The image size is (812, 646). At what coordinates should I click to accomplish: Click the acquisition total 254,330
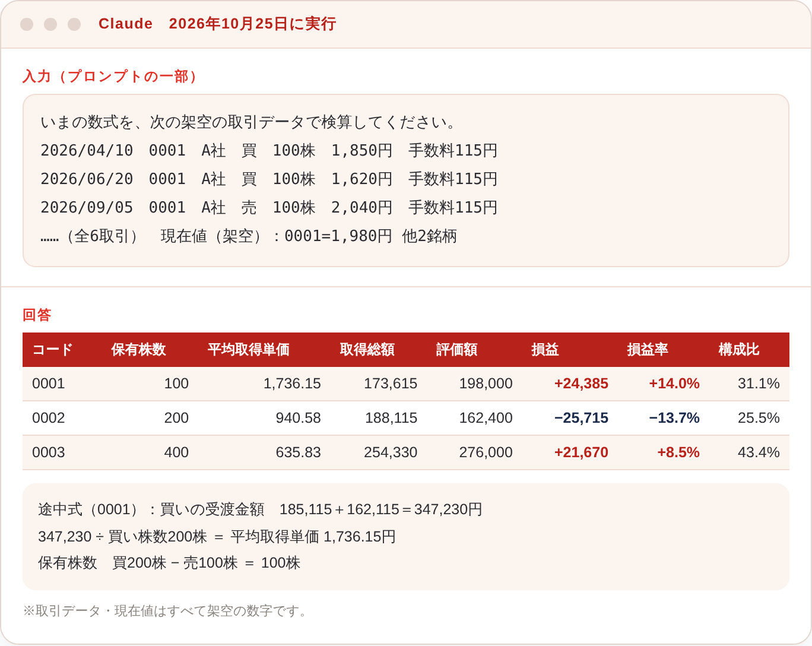point(391,452)
